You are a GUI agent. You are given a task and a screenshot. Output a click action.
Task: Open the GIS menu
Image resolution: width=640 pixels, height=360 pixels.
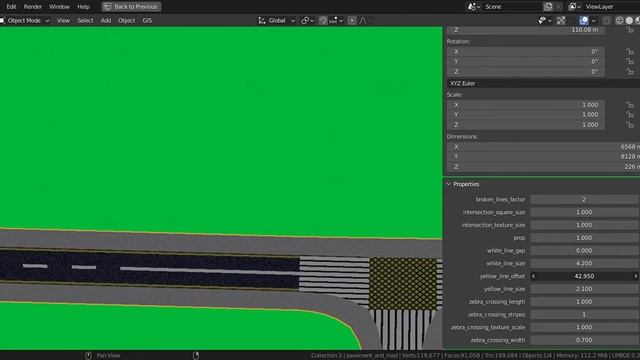coord(147,20)
